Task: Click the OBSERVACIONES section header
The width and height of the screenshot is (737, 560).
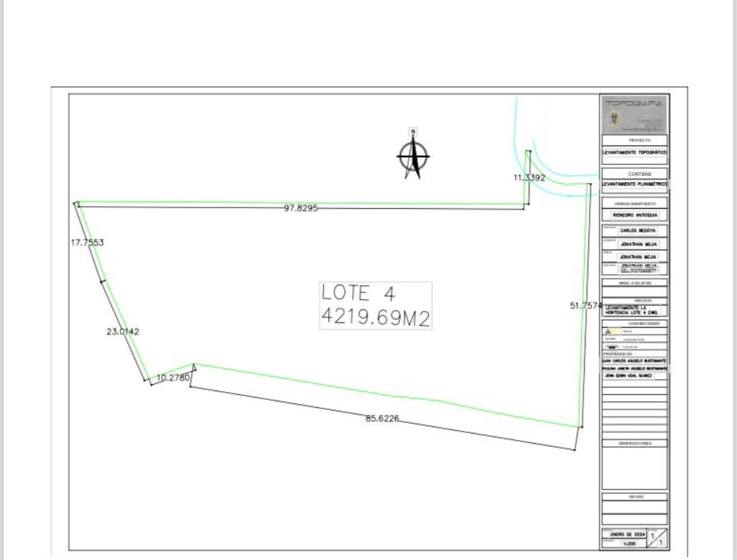Action: point(634,444)
